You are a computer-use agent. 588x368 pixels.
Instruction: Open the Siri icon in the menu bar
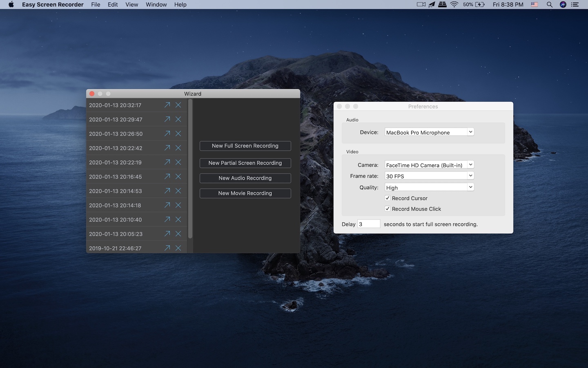[x=563, y=4]
